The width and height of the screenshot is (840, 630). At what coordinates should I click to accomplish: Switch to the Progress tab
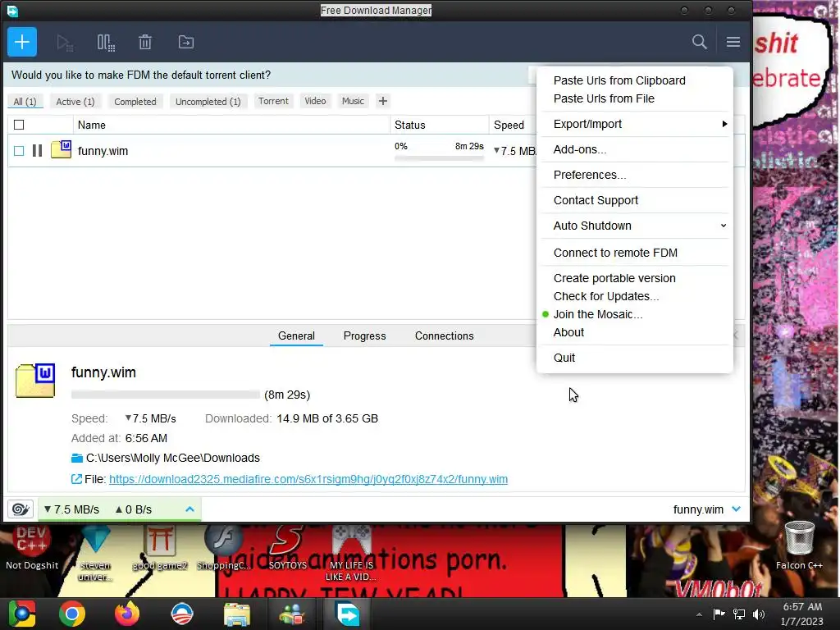(x=364, y=336)
